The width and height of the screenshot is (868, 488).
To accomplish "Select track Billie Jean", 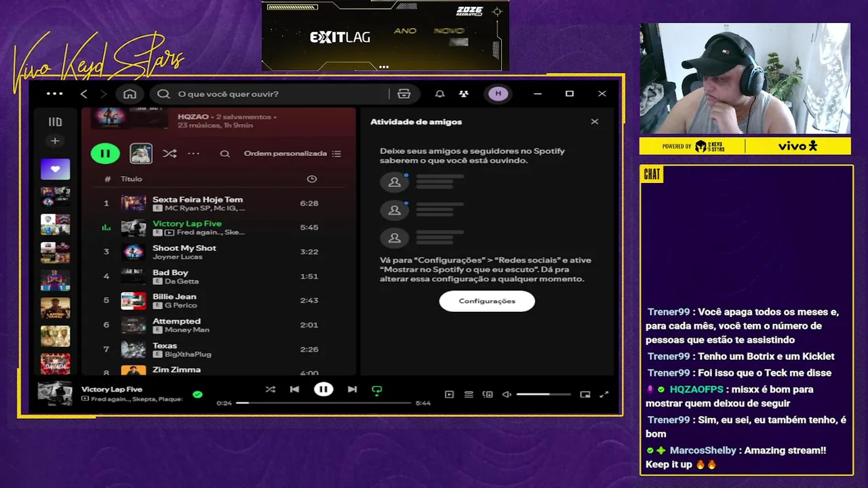I will [219, 301].
